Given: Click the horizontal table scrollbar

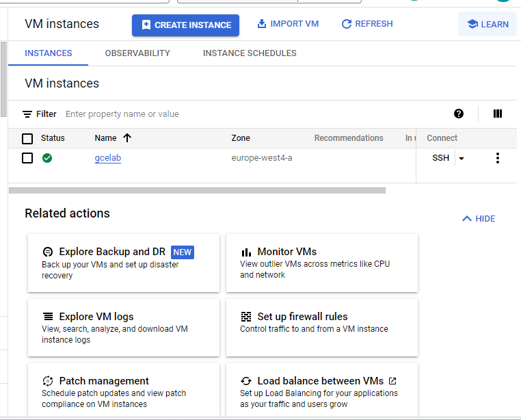Looking at the screenshot, I should [197, 191].
